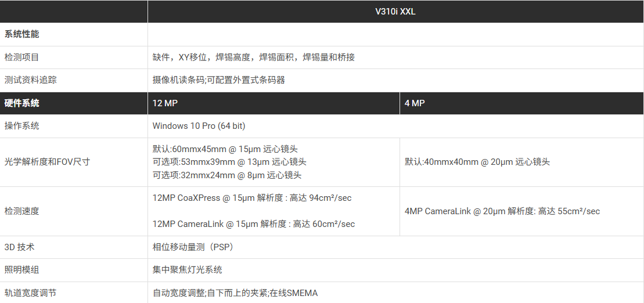Select the 检测项目 row label
This screenshot has width=644, height=303.
21,57
